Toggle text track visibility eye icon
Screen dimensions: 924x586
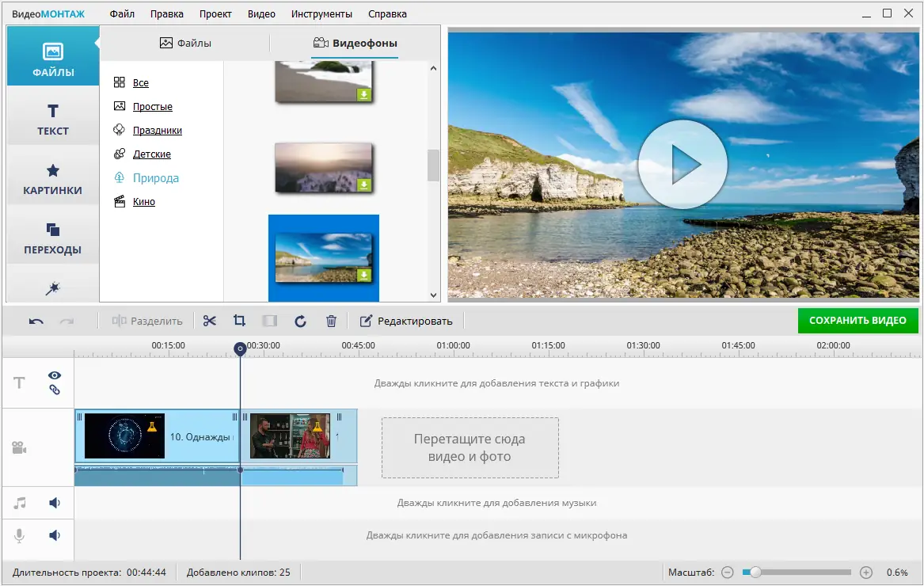coord(55,375)
